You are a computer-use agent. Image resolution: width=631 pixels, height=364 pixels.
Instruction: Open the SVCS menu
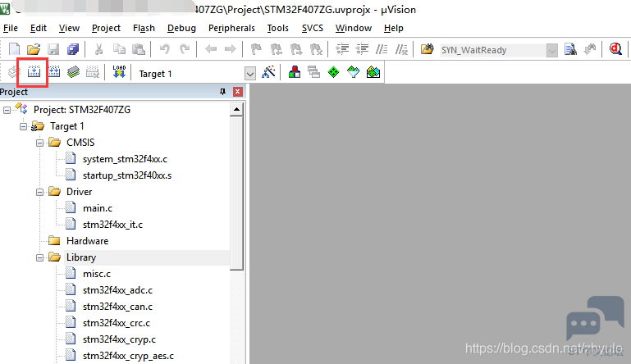coord(313,28)
